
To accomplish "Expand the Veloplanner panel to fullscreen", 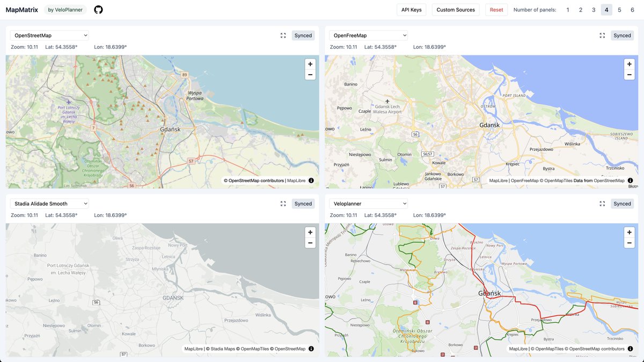I will pyautogui.click(x=602, y=204).
